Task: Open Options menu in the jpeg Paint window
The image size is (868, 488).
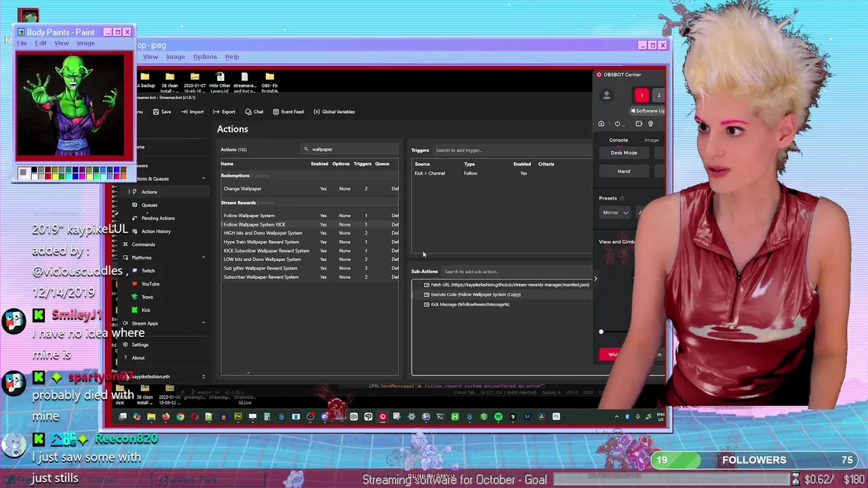Action: (x=205, y=57)
